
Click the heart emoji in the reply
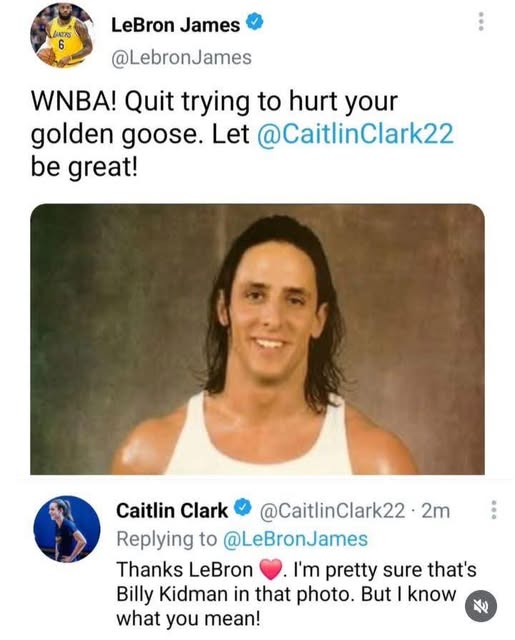(271, 569)
